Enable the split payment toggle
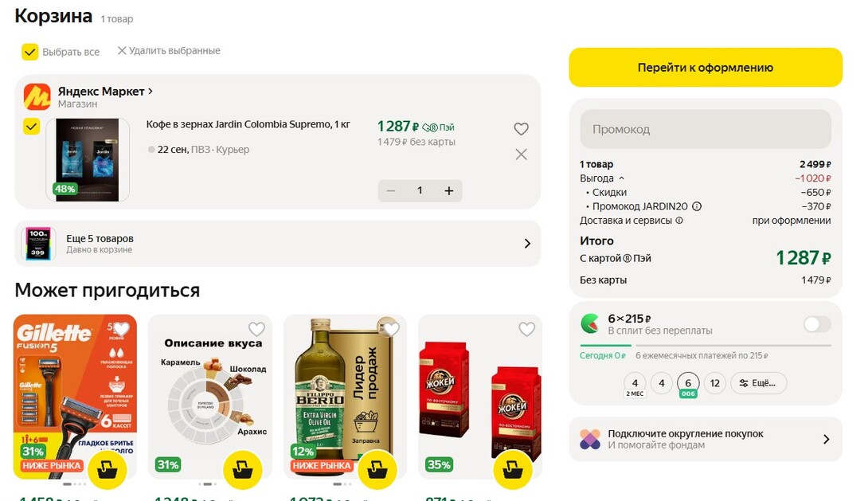Image resolution: width=868 pixels, height=501 pixels. pos(817,324)
